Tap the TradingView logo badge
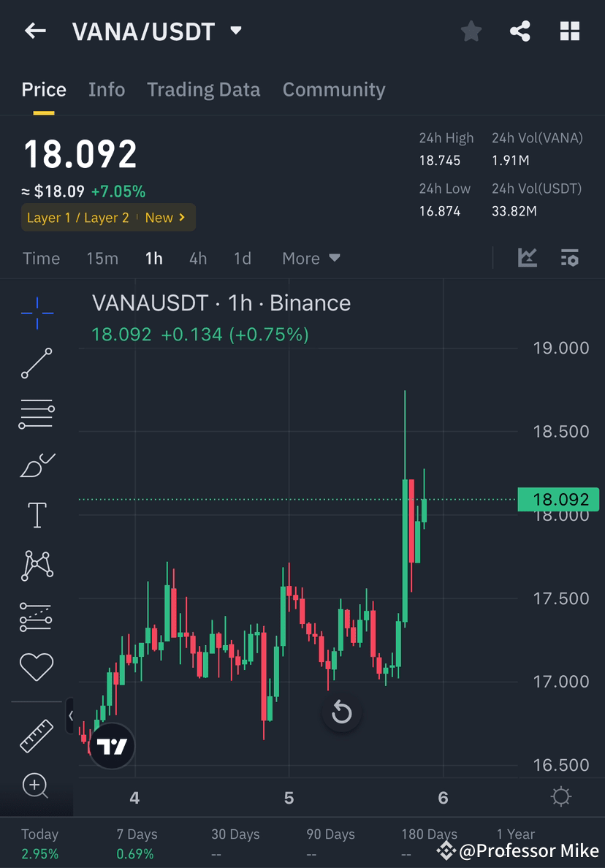605x868 pixels. click(x=112, y=746)
